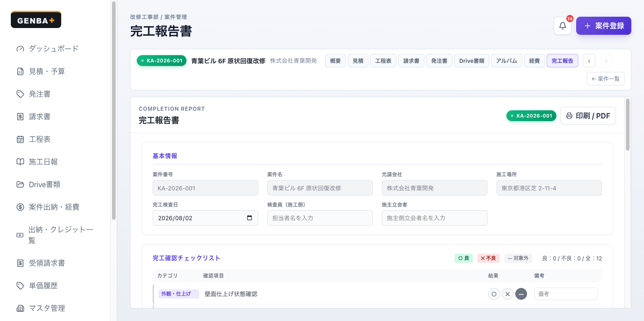Click the 案件出納・経費 coin icon
Viewport: 644px width, 321px height.
coord(20,207)
